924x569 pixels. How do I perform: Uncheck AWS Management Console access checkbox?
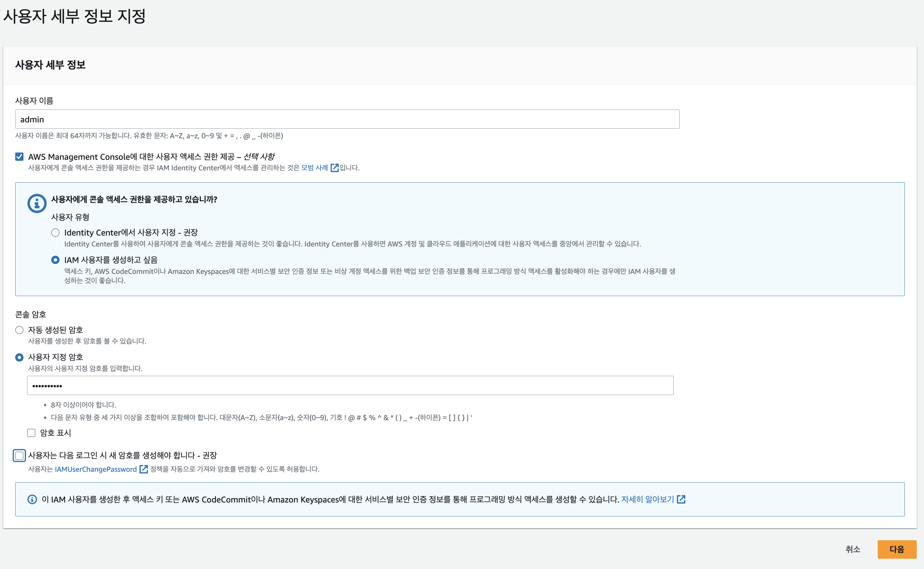click(x=20, y=157)
